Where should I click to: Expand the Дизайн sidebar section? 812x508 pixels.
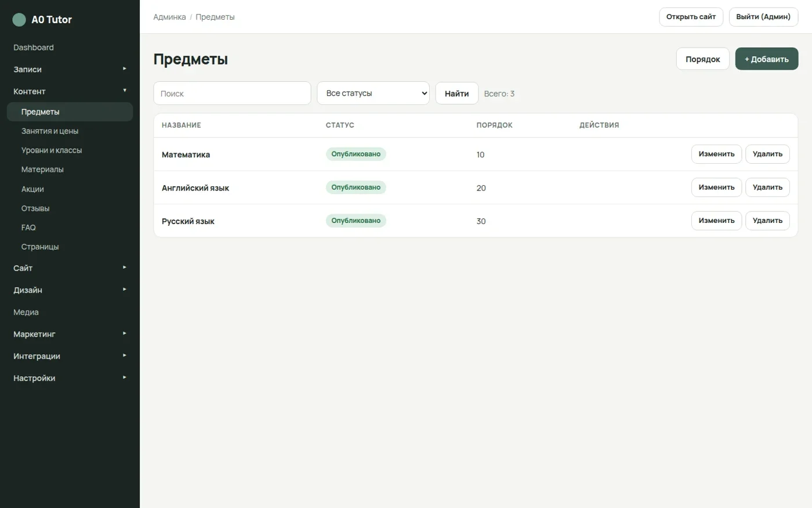point(70,290)
